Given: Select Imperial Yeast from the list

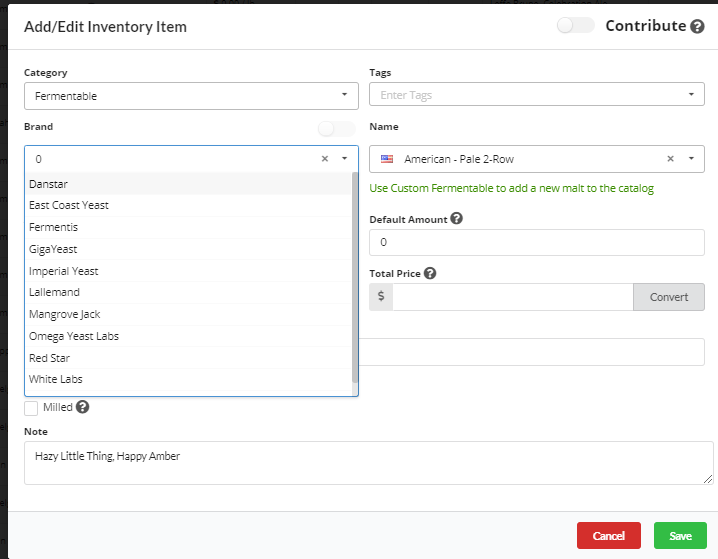Looking at the screenshot, I should click(188, 271).
